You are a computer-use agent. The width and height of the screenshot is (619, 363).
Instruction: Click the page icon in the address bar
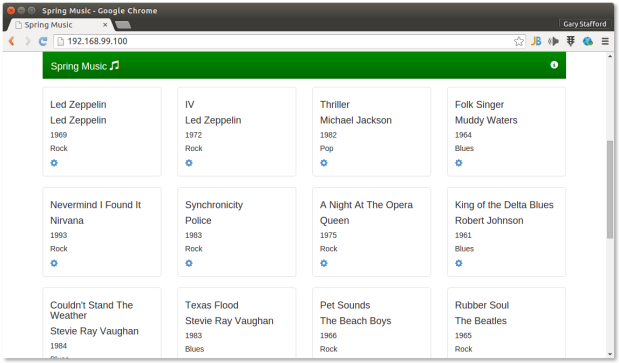click(x=60, y=41)
